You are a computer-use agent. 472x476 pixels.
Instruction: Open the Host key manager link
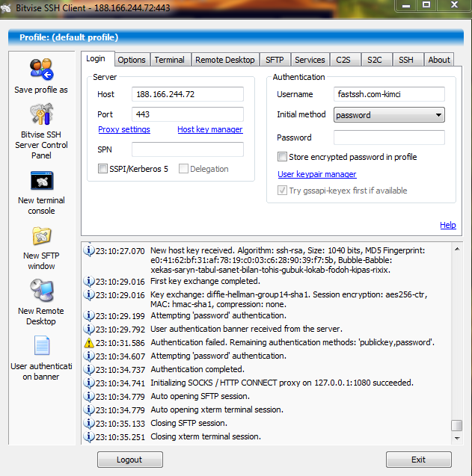click(x=210, y=129)
